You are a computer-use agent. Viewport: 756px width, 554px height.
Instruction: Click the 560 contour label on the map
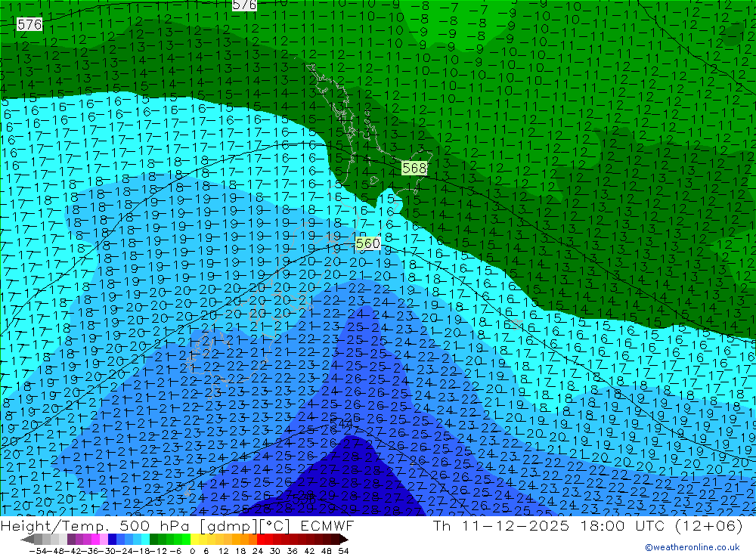(367, 243)
